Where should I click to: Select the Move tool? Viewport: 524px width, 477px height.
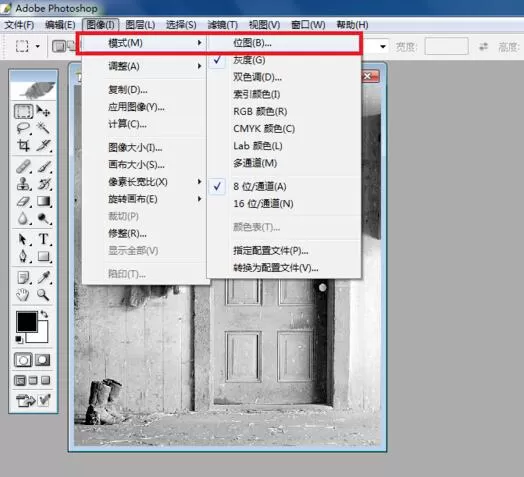point(43,111)
